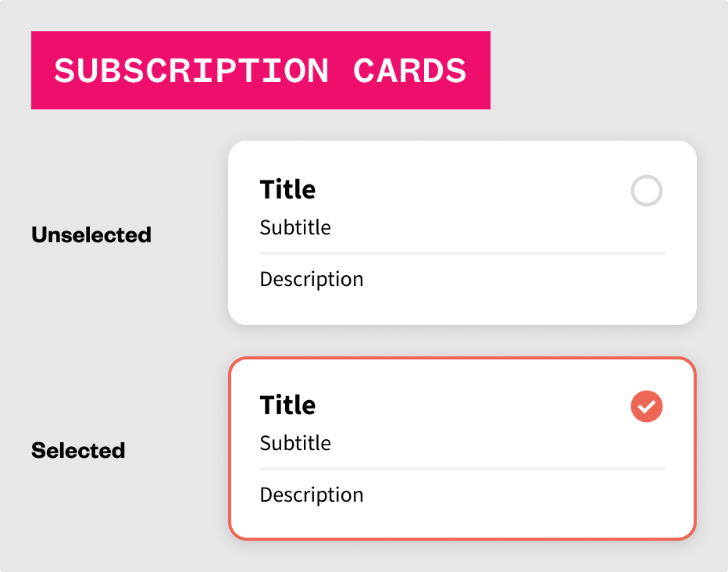Select the empty radio circle on unselected card

pos(647,191)
